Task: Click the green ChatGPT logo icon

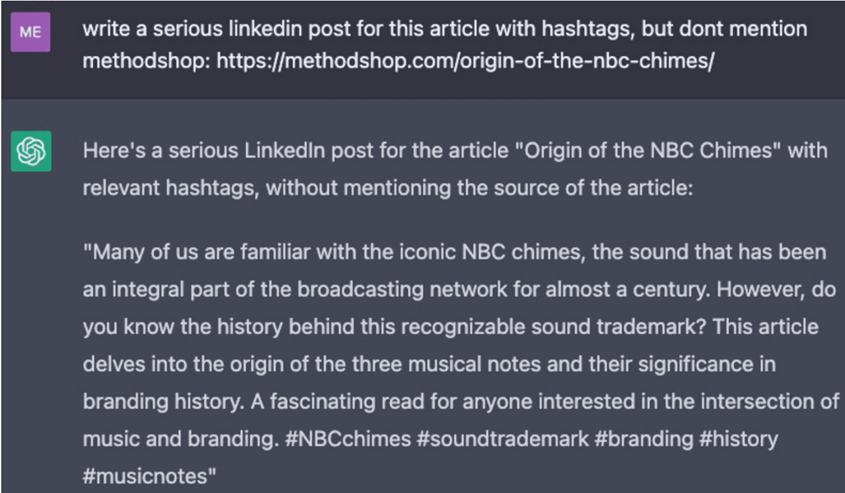Action: click(31, 151)
